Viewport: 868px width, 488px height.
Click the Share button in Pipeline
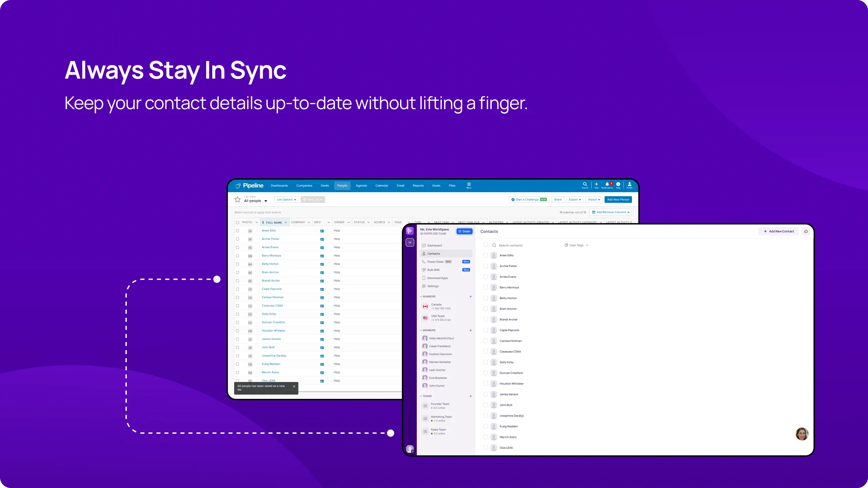[558, 200]
